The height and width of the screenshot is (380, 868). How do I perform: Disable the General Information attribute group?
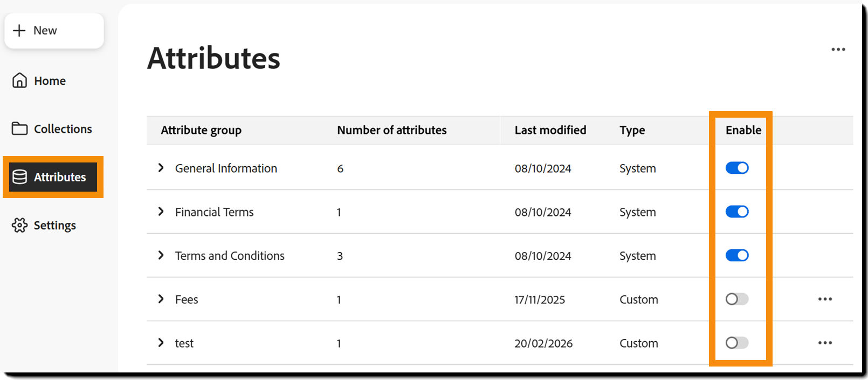point(737,168)
